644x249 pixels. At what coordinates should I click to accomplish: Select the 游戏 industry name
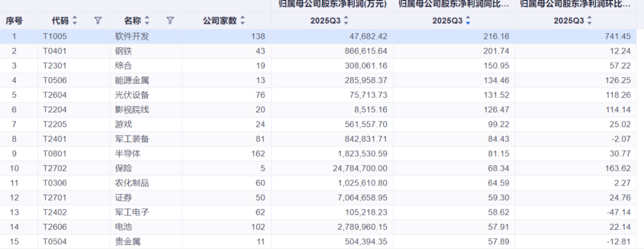pos(123,125)
